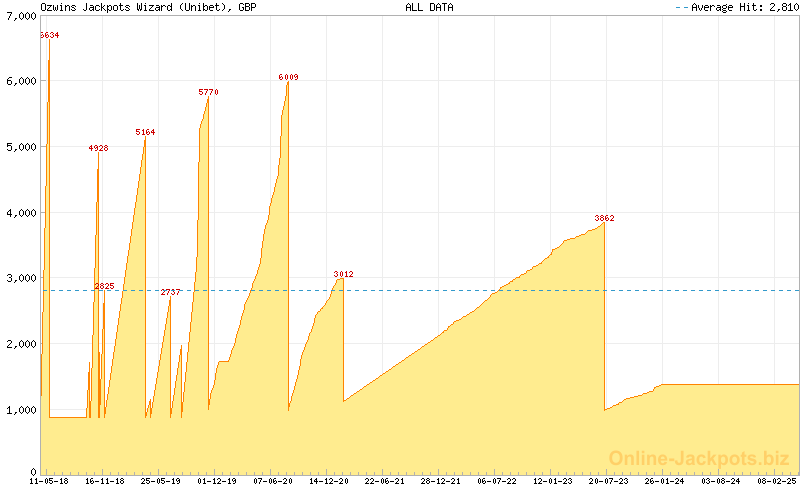Click the 08-02-25 date on x-axis
Screen dimensions: 800x490
(777, 481)
